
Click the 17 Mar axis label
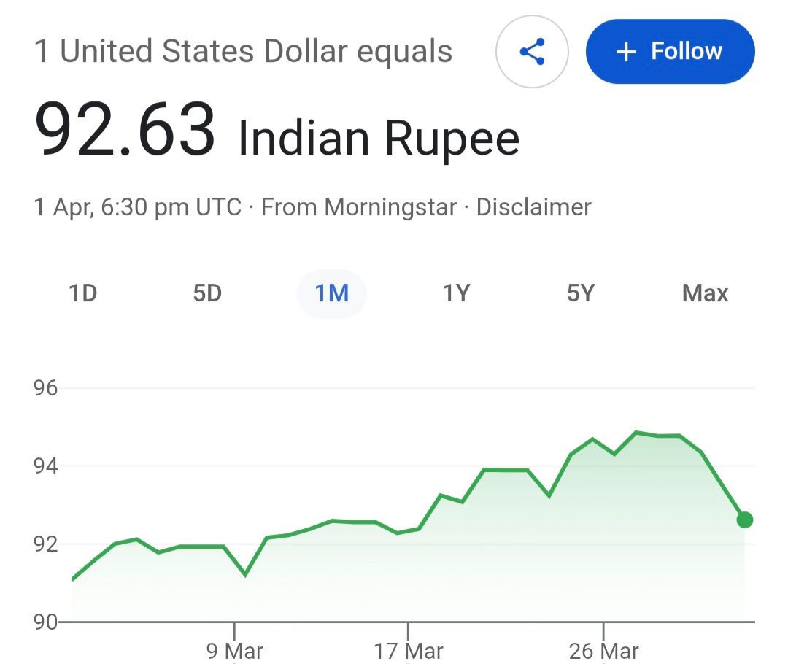pyautogui.click(x=408, y=650)
